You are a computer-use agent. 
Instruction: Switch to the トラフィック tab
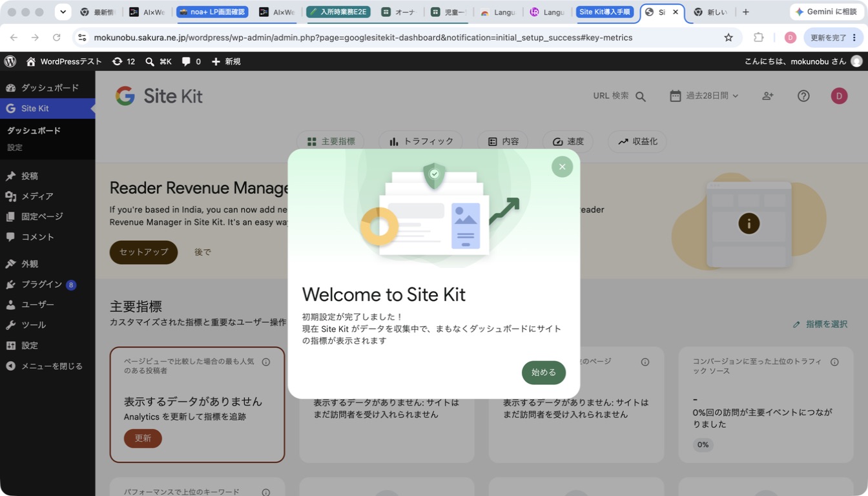[x=421, y=141]
